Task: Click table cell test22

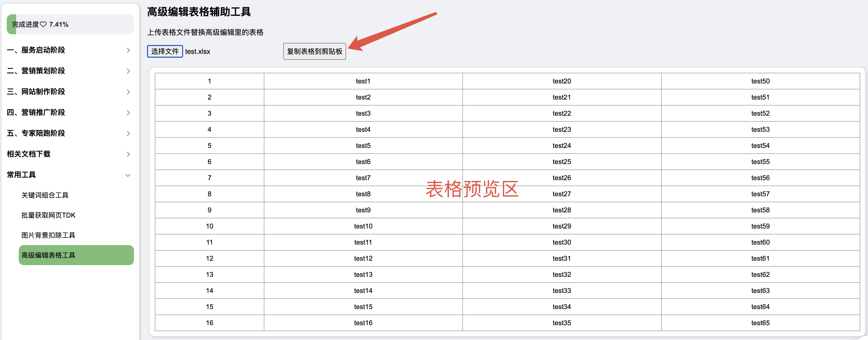Action: coord(562,113)
